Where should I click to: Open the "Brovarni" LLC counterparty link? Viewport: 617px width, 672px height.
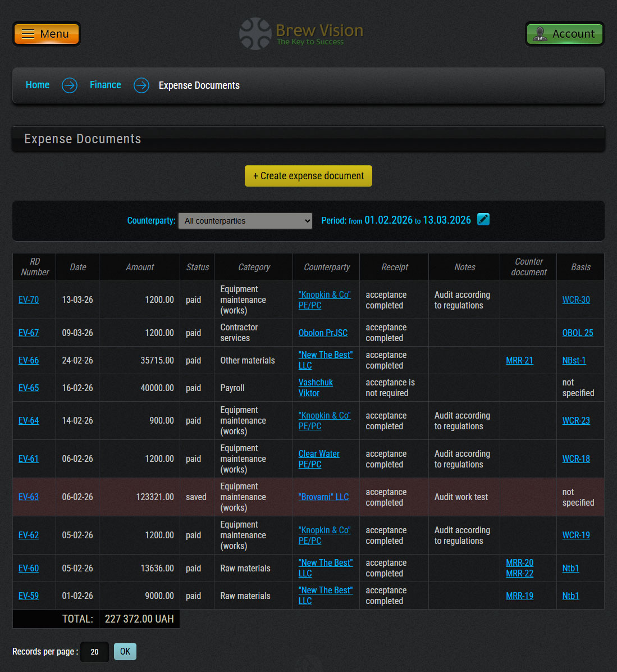point(323,497)
